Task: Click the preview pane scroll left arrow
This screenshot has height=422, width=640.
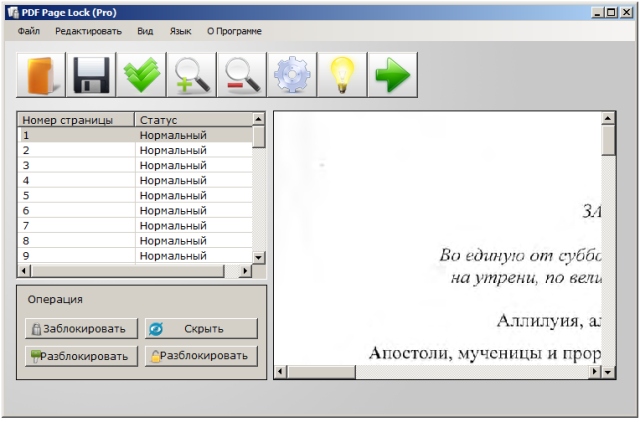Action: tap(280, 372)
